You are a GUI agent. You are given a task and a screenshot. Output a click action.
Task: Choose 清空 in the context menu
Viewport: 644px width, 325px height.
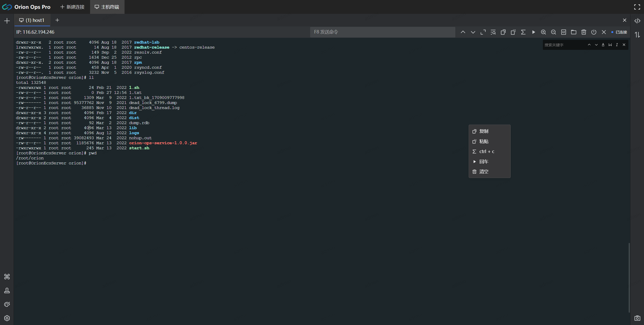pos(484,172)
